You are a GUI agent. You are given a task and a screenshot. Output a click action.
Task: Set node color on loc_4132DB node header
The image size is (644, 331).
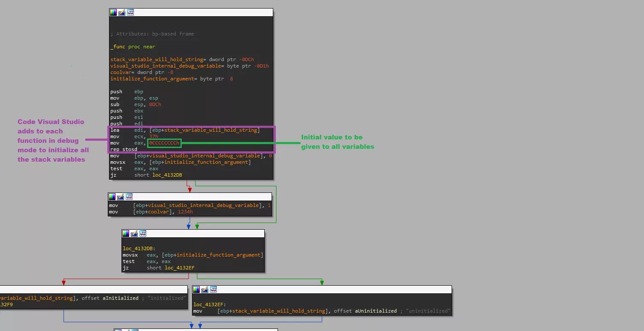coord(126,233)
